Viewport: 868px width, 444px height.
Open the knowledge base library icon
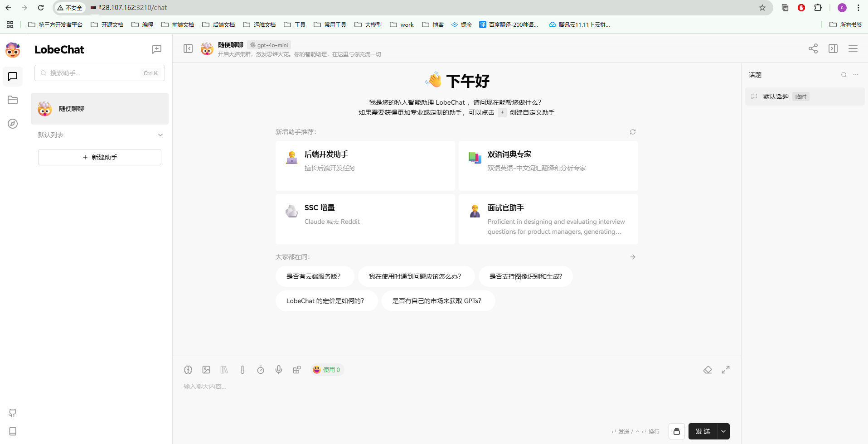(x=224, y=370)
